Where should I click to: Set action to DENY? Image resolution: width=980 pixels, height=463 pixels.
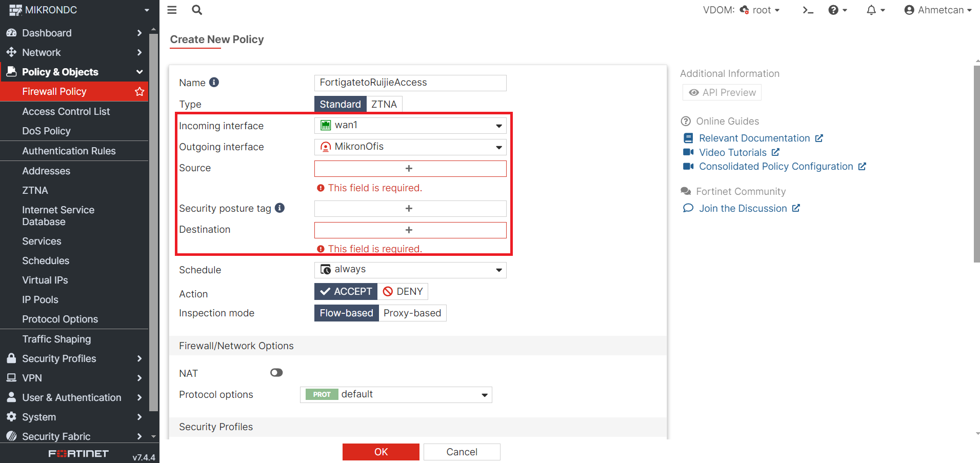(x=403, y=292)
